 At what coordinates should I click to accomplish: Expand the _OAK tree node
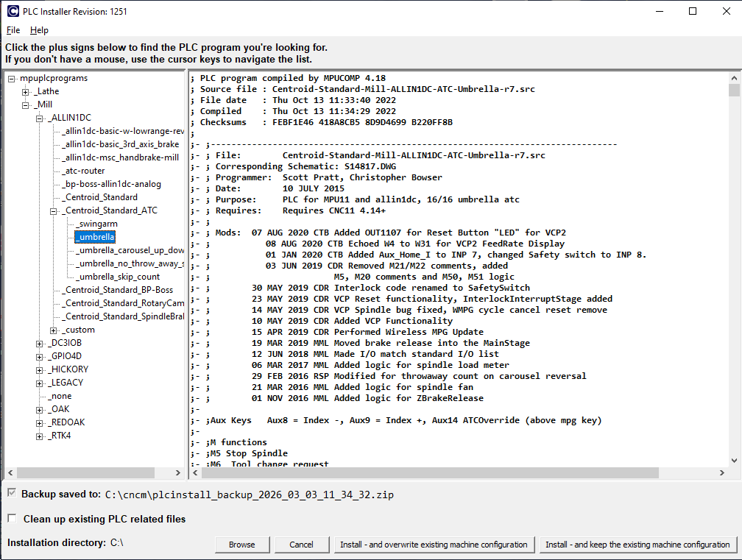[40, 410]
